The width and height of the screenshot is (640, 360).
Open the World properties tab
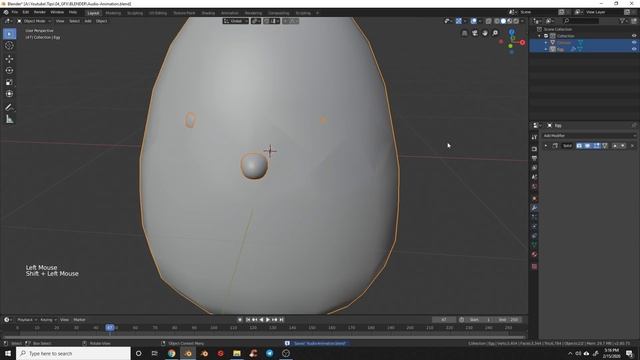[x=534, y=187]
